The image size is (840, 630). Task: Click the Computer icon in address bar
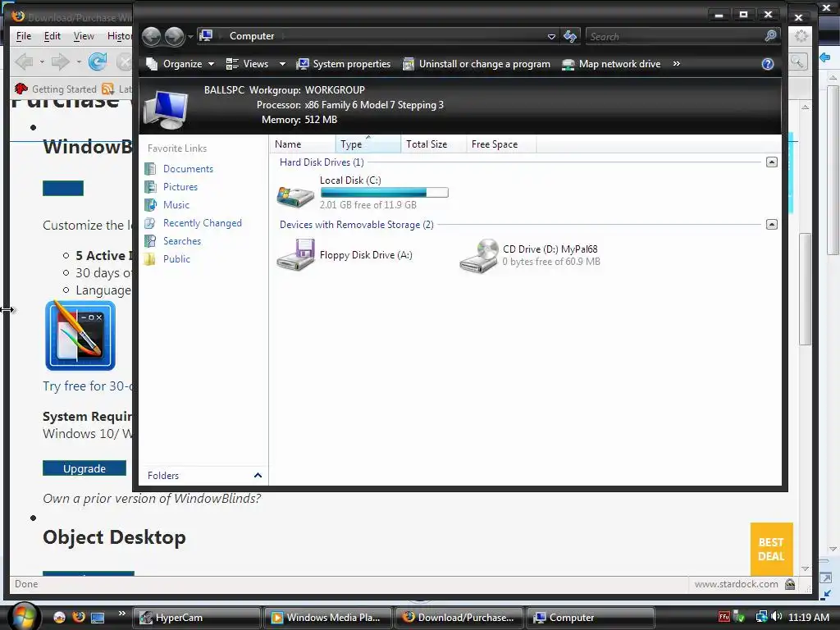(206, 36)
